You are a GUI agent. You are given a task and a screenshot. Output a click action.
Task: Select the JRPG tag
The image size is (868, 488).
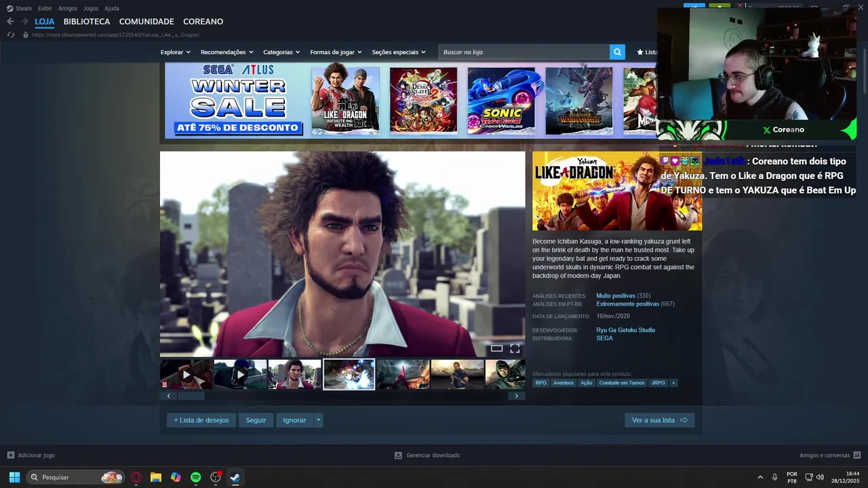pyautogui.click(x=658, y=383)
